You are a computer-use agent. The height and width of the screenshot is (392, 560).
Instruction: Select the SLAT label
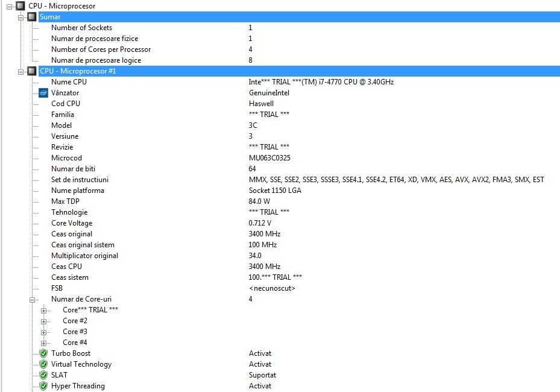[x=59, y=375]
